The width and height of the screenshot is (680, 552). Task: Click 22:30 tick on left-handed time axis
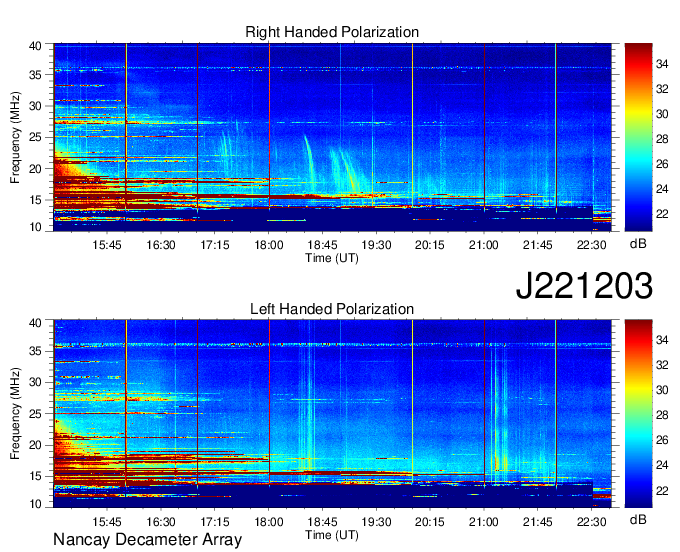592,522
